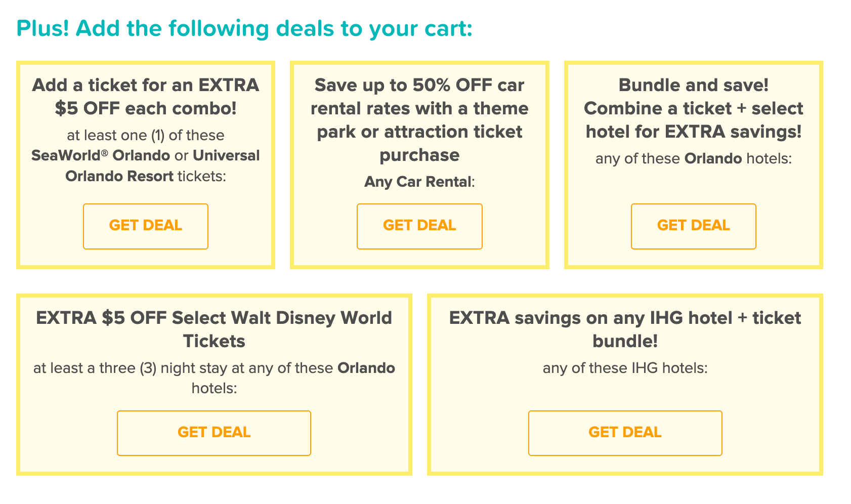
Task: Click the Orlando hotels text in bundle card
Action: (693, 158)
